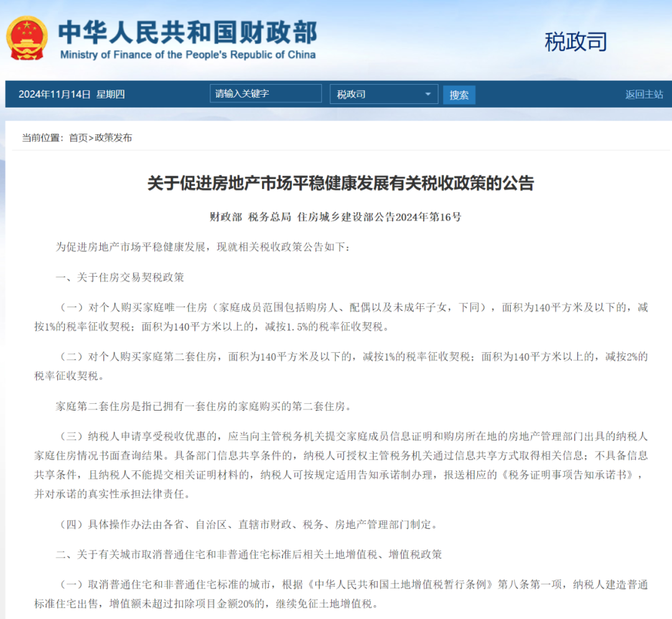Open the 政策发布 breadcrumb link
The image size is (672, 619).
[x=113, y=138]
